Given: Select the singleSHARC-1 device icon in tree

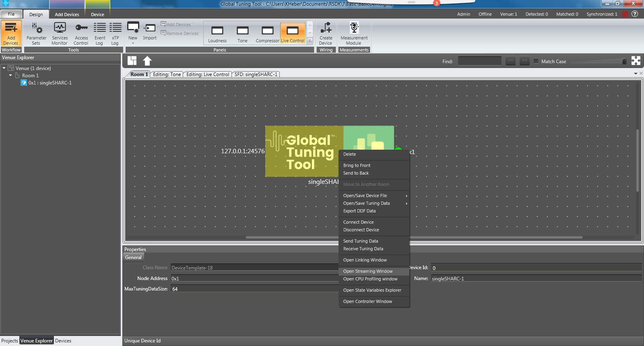Looking at the screenshot, I should pos(24,82).
